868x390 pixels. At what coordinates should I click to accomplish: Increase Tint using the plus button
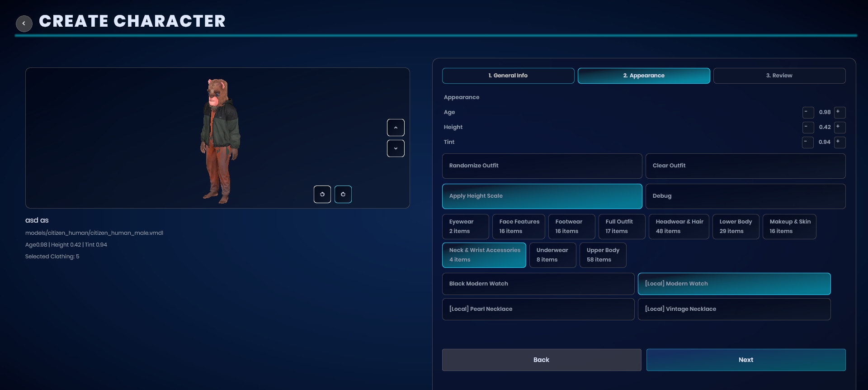[x=840, y=142]
